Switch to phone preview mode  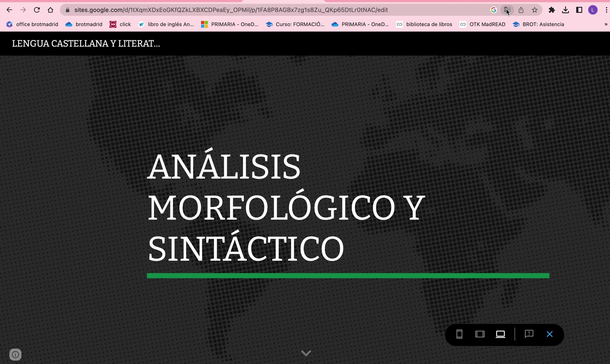(x=459, y=334)
